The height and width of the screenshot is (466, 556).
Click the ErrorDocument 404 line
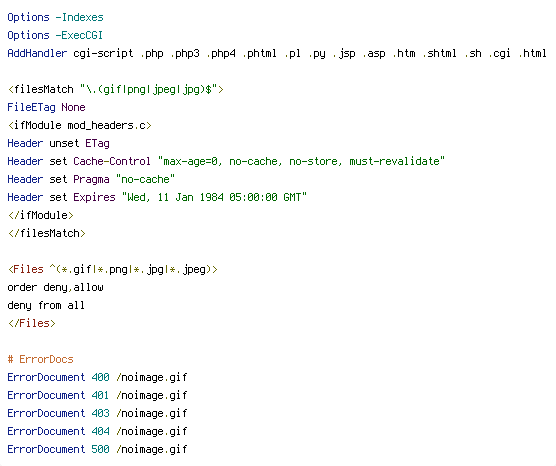(x=97, y=432)
